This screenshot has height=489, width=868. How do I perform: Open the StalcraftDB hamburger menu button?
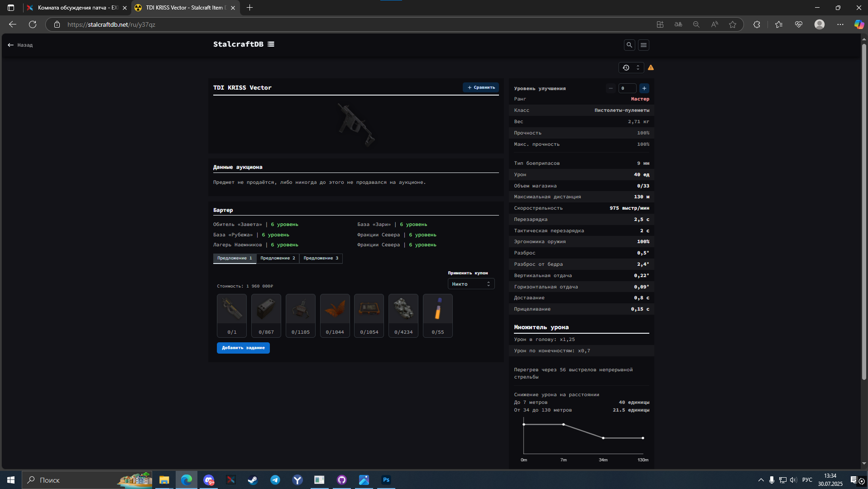(643, 45)
